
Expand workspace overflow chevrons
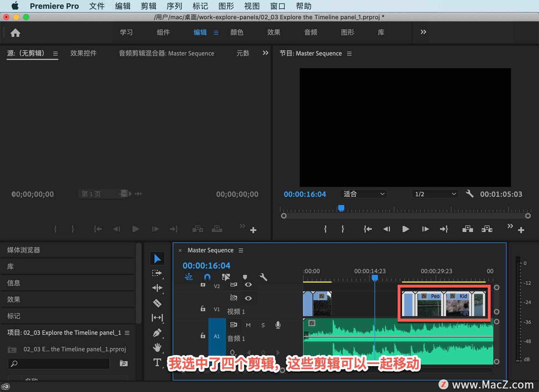click(x=423, y=32)
